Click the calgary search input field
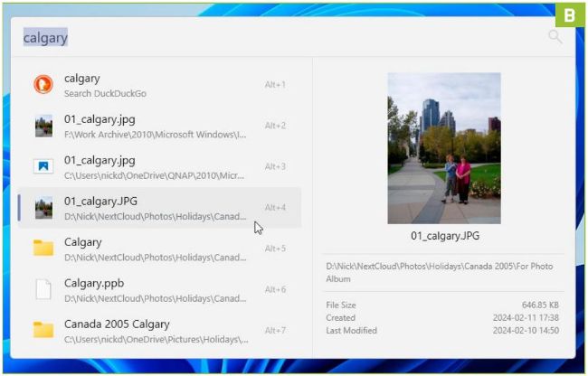This screenshot has height=376, width=588. tap(278, 37)
